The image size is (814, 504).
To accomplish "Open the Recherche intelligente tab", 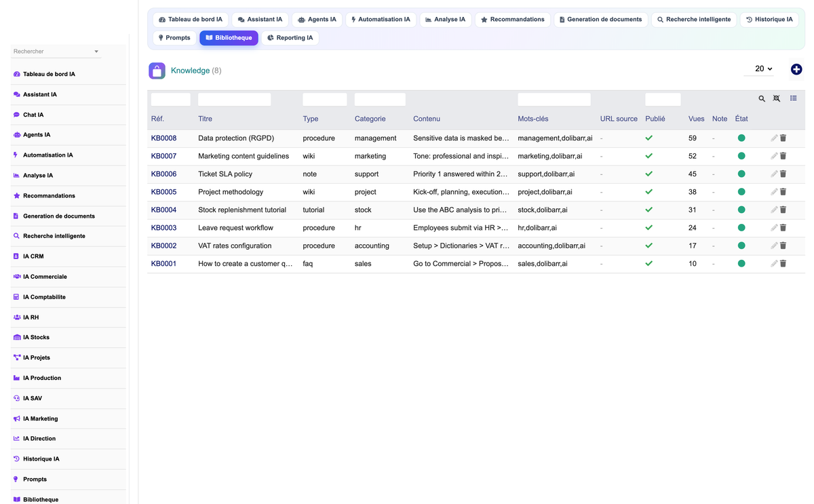I will (694, 20).
